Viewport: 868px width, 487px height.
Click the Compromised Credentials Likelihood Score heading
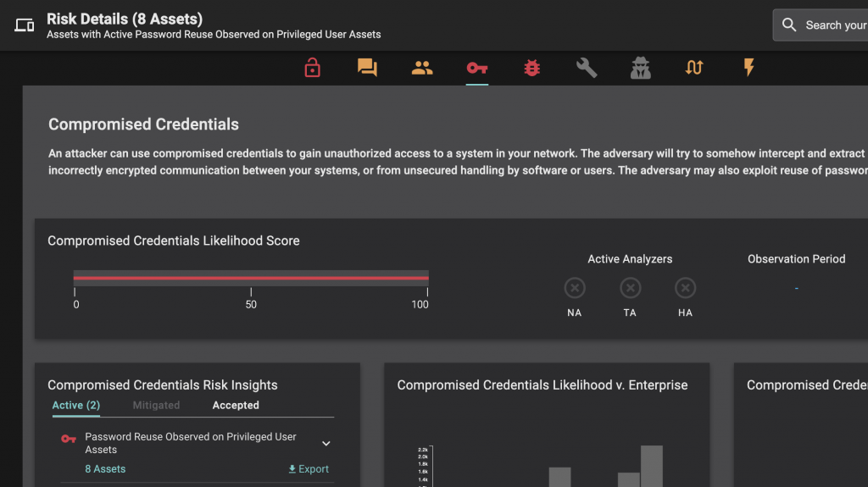(x=173, y=241)
